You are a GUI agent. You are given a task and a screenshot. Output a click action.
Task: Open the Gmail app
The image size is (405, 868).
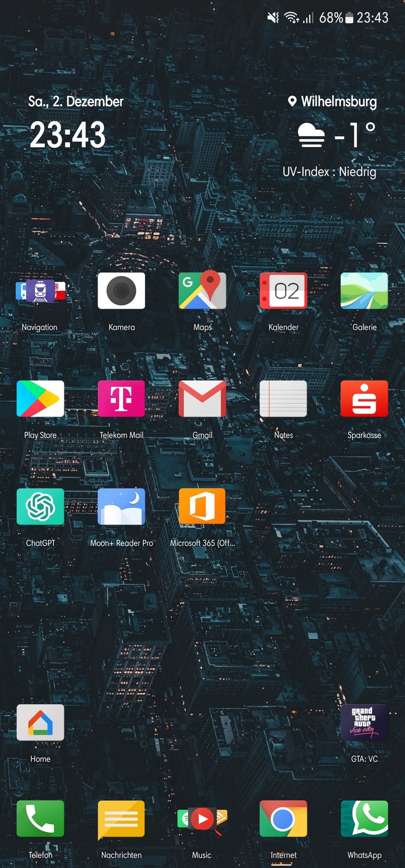point(202,399)
